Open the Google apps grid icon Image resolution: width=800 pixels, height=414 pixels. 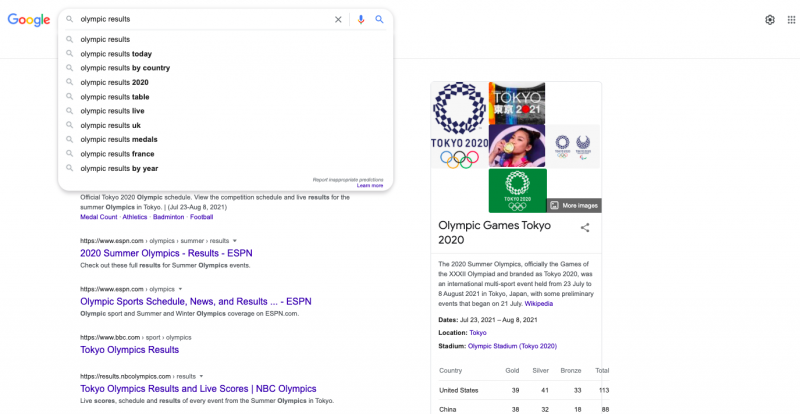pos(791,20)
